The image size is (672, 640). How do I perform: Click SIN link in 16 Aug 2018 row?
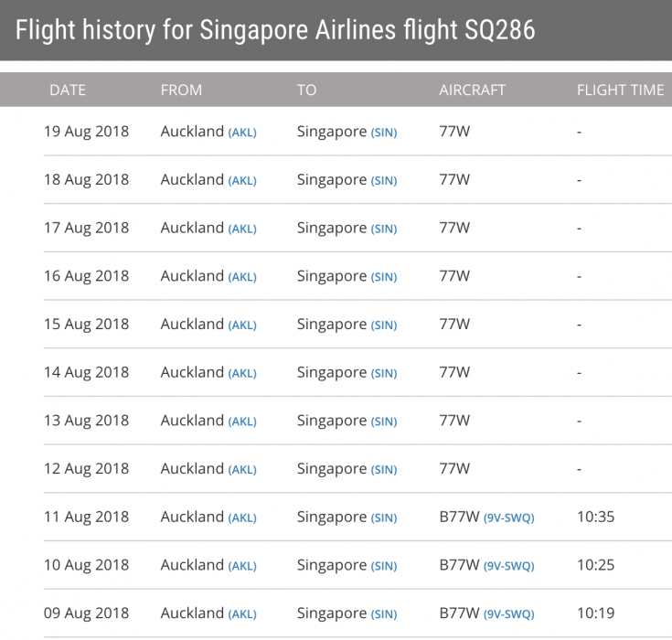coord(384,277)
